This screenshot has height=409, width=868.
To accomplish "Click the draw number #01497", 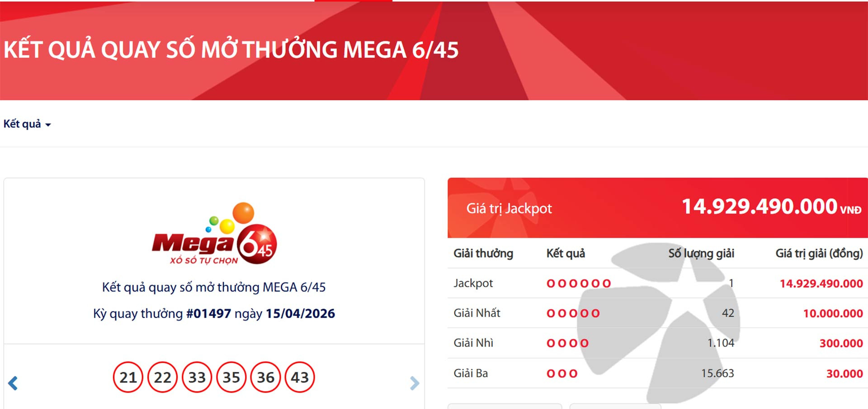I will [x=208, y=314].
